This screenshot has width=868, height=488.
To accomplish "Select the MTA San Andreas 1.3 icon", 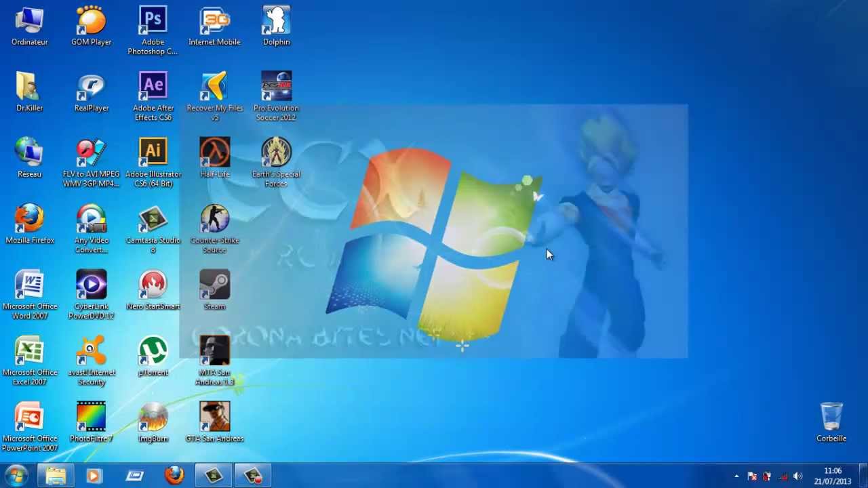I will (214, 361).
